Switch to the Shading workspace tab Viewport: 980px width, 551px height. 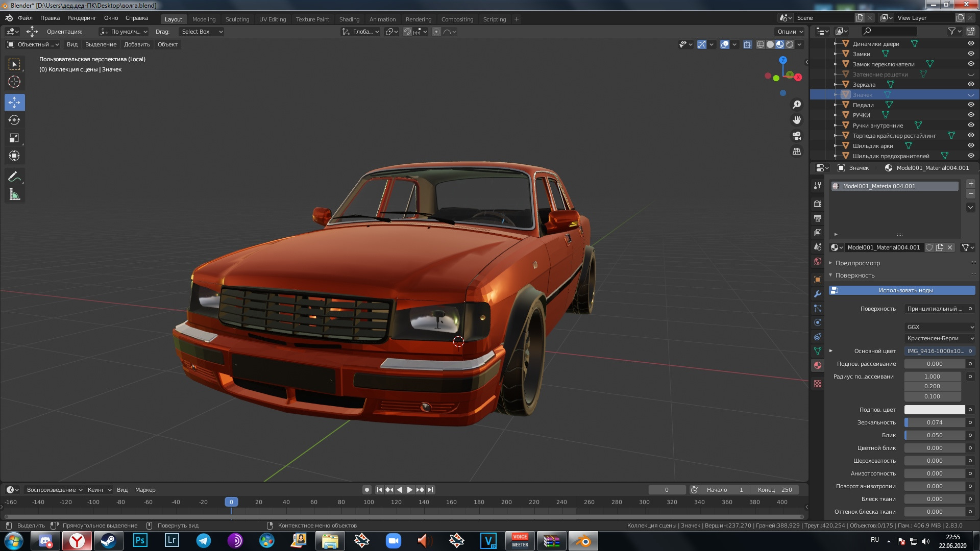(x=349, y=19)
